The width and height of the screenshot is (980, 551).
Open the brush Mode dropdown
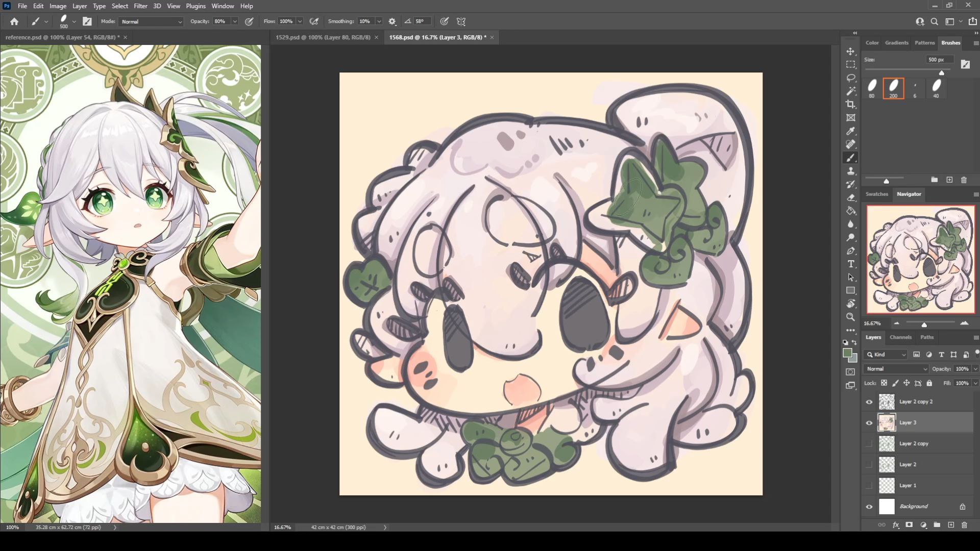click(x=151, y=21)
